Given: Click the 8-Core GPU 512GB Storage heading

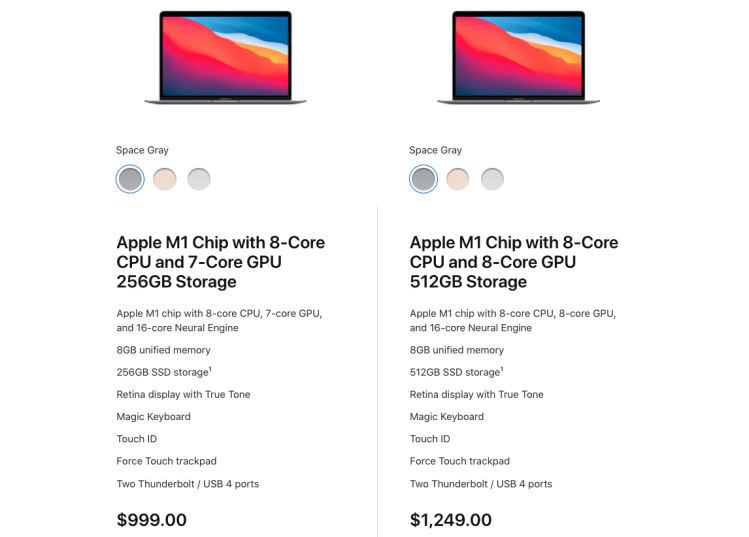Looking at the screenshot, I should click(513, 262).
